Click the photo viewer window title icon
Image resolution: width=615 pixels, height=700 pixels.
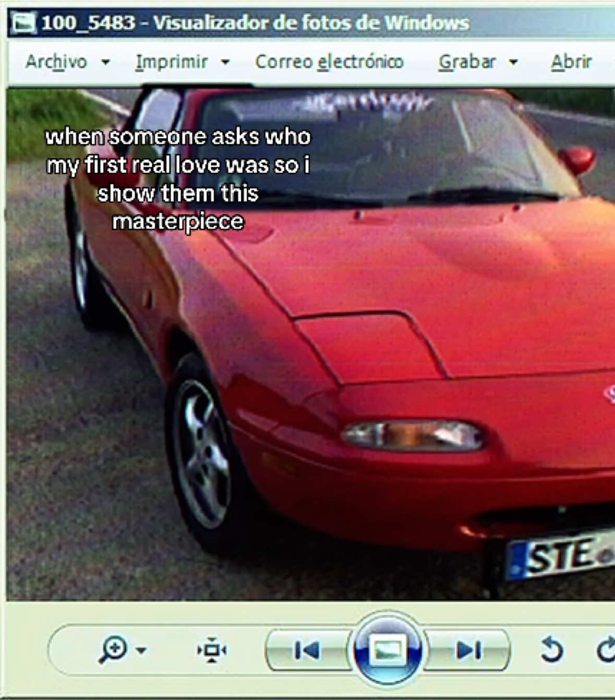tap(24, 23)
